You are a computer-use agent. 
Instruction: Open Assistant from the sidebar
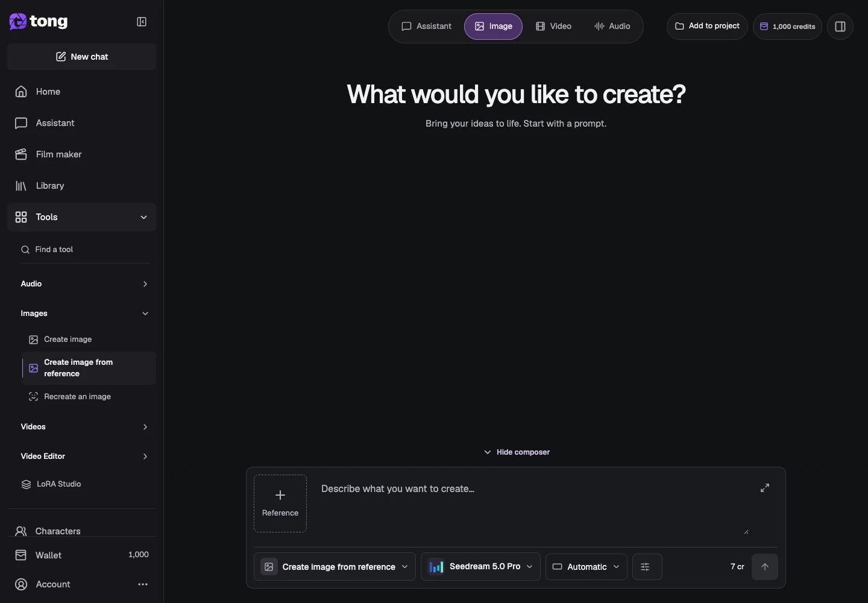[x=82, y=123]
